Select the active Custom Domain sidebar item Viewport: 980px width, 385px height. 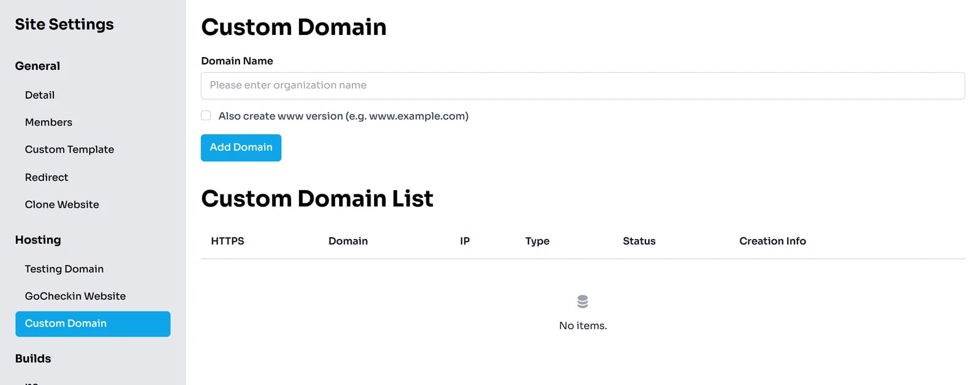(x=93, y=324)
